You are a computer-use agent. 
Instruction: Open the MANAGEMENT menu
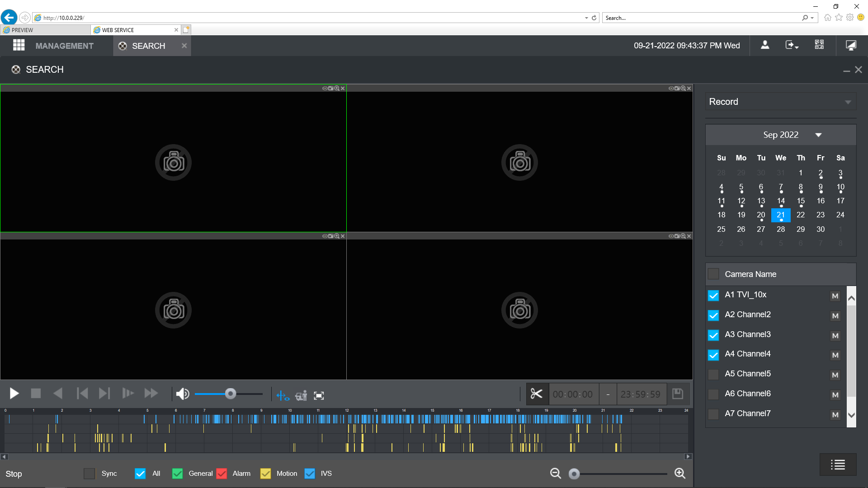65,46
